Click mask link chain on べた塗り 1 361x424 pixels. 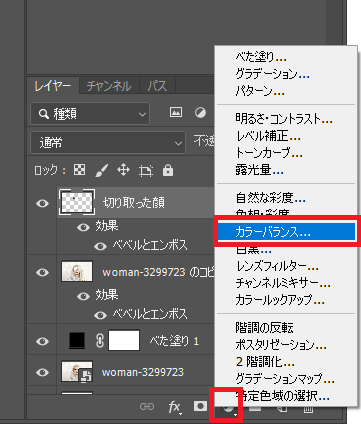[100, 341]
